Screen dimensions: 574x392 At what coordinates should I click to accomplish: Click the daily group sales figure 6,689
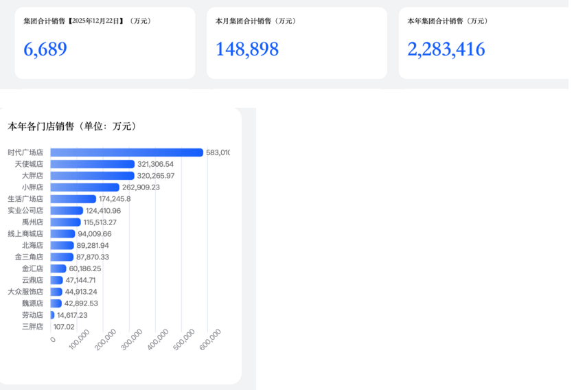[45, 49]
